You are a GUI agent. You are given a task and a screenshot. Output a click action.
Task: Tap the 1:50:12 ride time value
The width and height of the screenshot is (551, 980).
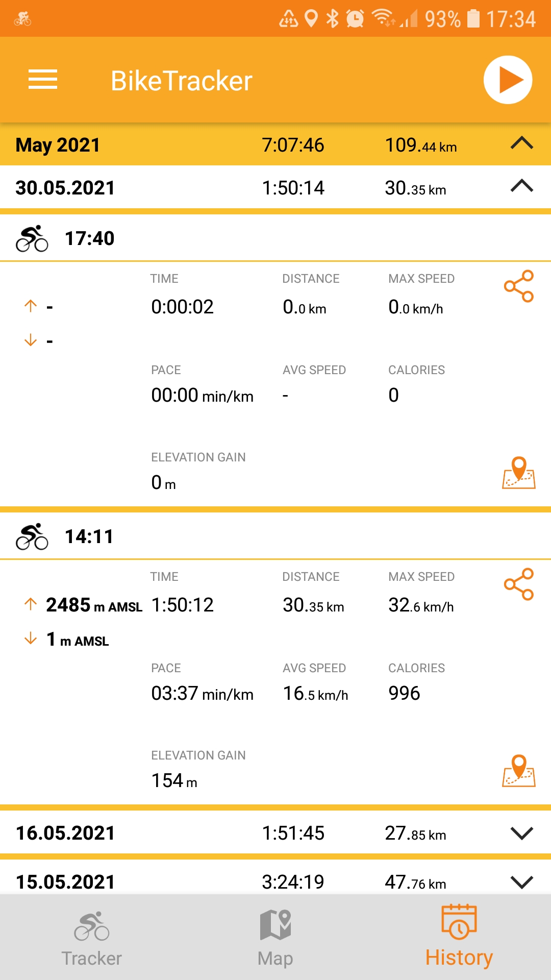[183, 605]
